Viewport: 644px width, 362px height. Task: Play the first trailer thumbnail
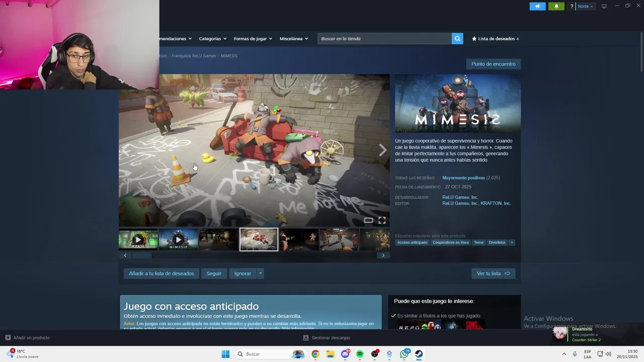138,239
